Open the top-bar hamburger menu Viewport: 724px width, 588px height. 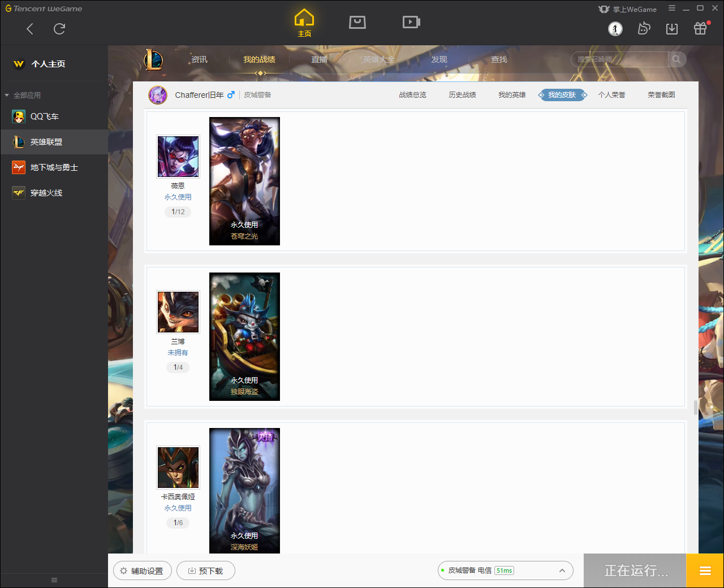[672, 8]
